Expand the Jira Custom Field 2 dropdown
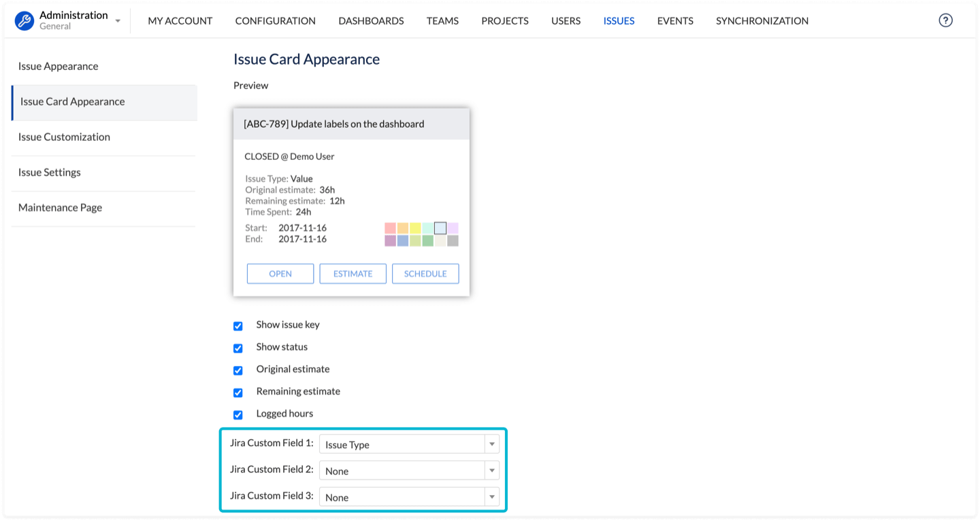This screenshot has width=980, height=521. pyautogui.click(x=408, y=471)
